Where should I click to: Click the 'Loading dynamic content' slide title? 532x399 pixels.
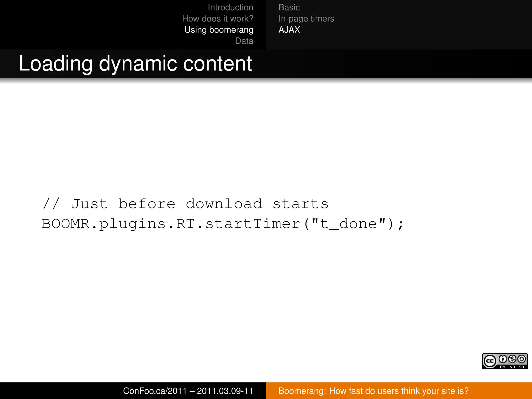tap(135, 64)
